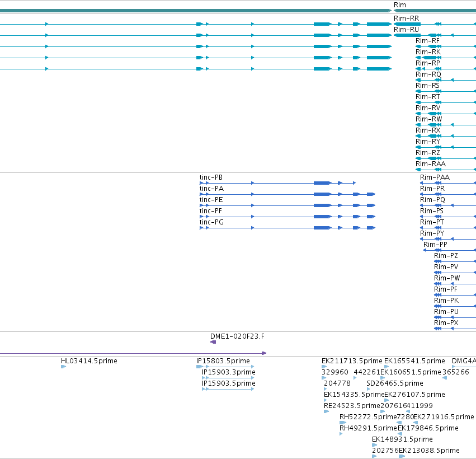Open the tinc-PE CDS label
Viewport: 476px width, 459px height.
click(x=211, y=200)
